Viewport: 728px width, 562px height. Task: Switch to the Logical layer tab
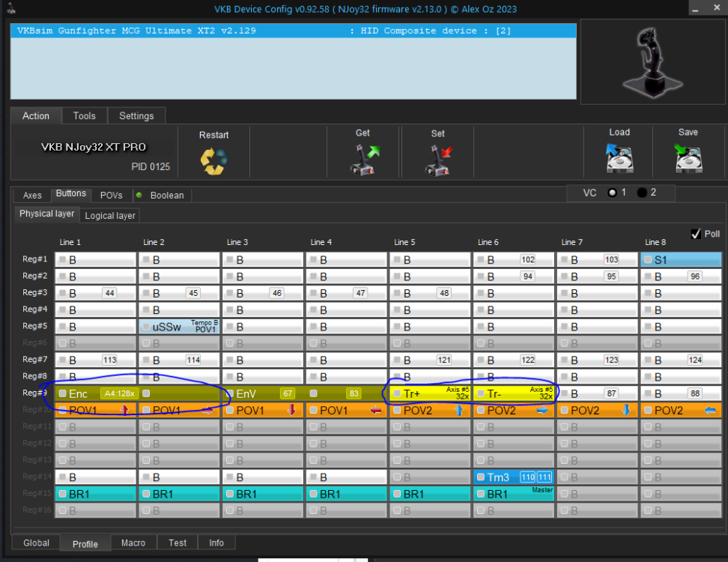pos(110,215)
